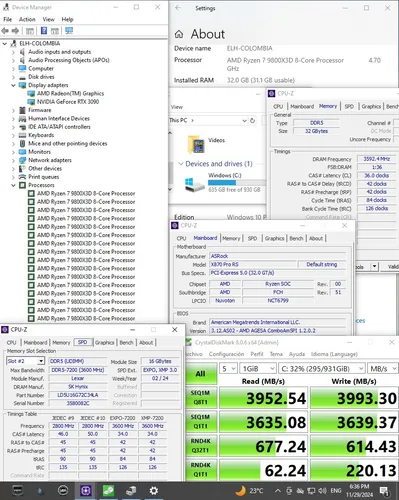The width and height of the screenshot is (399, 500).
Task: Open File menu in Device Manager
Action: [7, 19]
